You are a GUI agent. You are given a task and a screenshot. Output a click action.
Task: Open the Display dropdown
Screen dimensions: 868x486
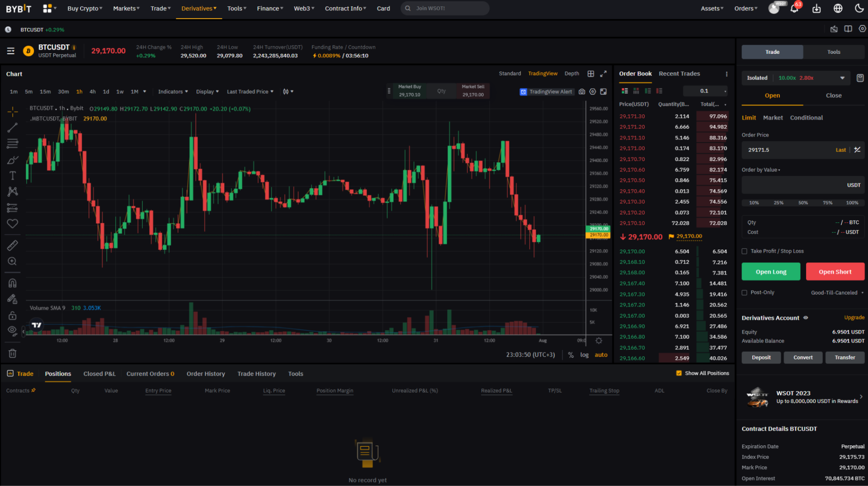coord(207,91)
